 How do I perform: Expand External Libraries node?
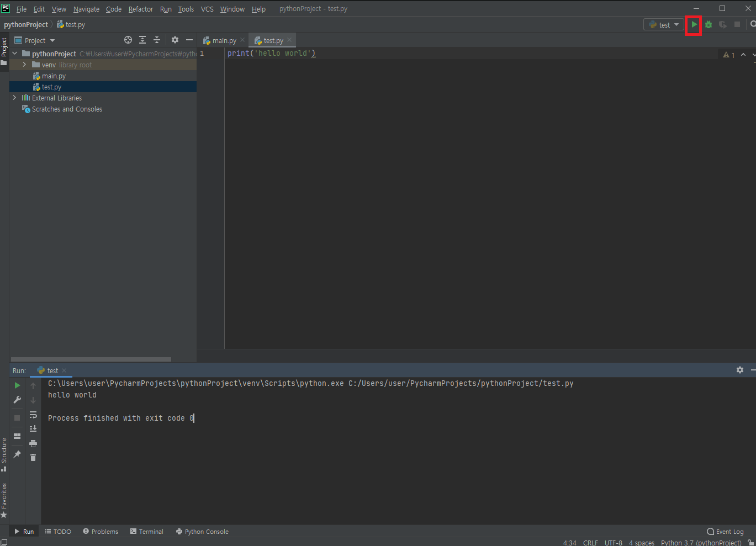[x=15, y=98]
